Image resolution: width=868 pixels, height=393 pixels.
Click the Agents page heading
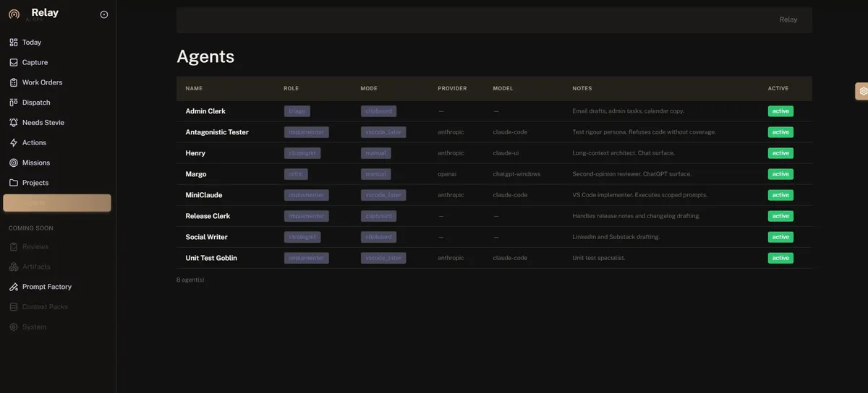pyautogui.click(x=205, y=56)
